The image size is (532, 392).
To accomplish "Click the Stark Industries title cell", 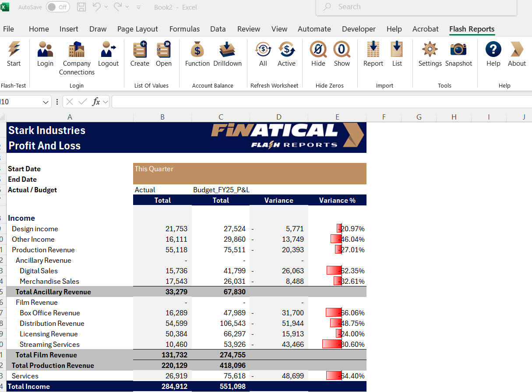I will click(x=70, y=130).
